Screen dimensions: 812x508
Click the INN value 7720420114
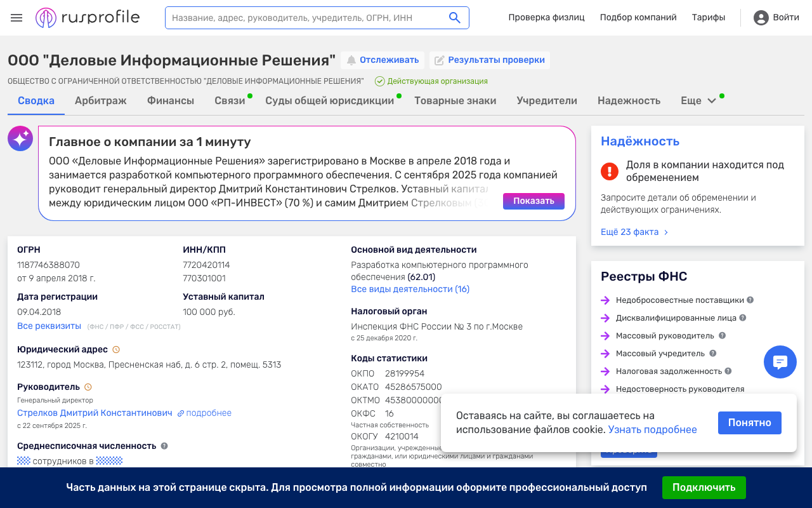tap(206, 265)
